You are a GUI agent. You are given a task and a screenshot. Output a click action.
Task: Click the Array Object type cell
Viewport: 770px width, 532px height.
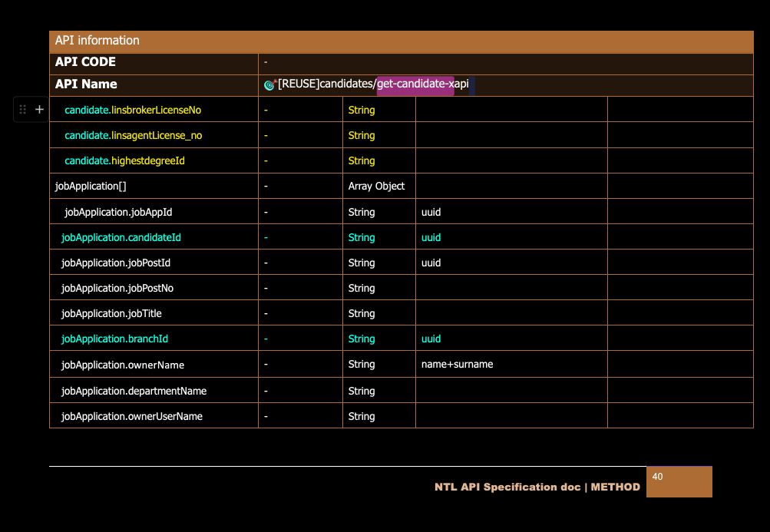pos(376,186)
